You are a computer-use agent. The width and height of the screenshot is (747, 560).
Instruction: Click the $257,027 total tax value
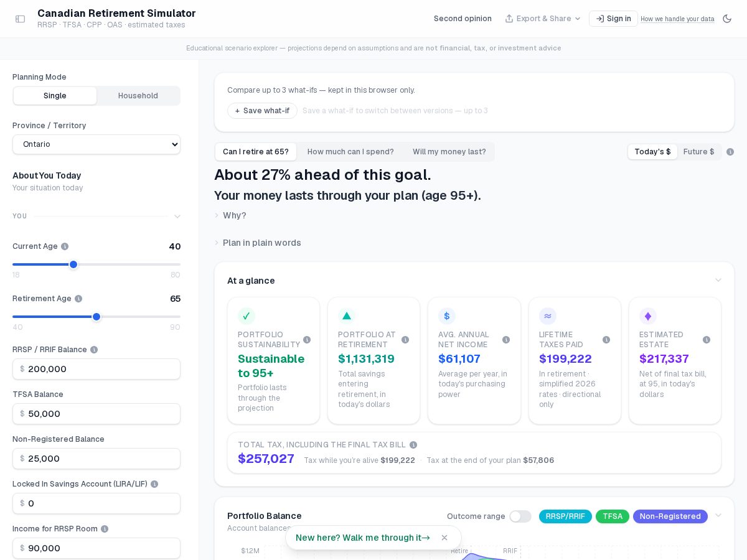[266, 459]
